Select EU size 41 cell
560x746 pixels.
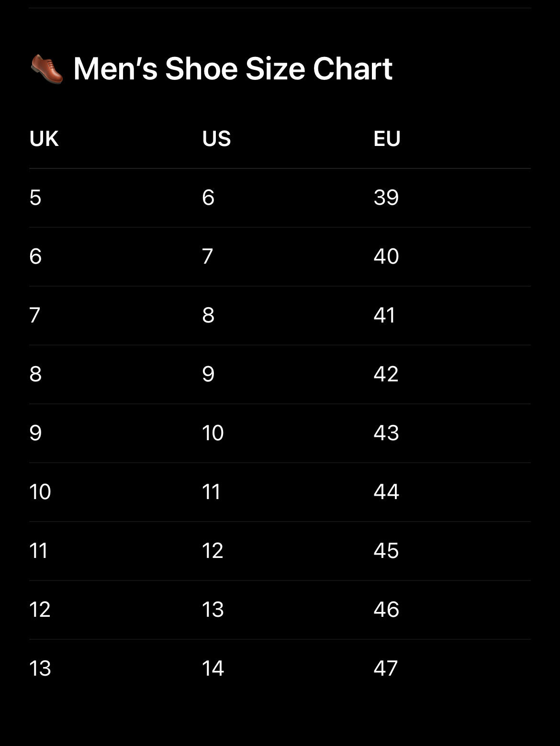click(385, 315)
